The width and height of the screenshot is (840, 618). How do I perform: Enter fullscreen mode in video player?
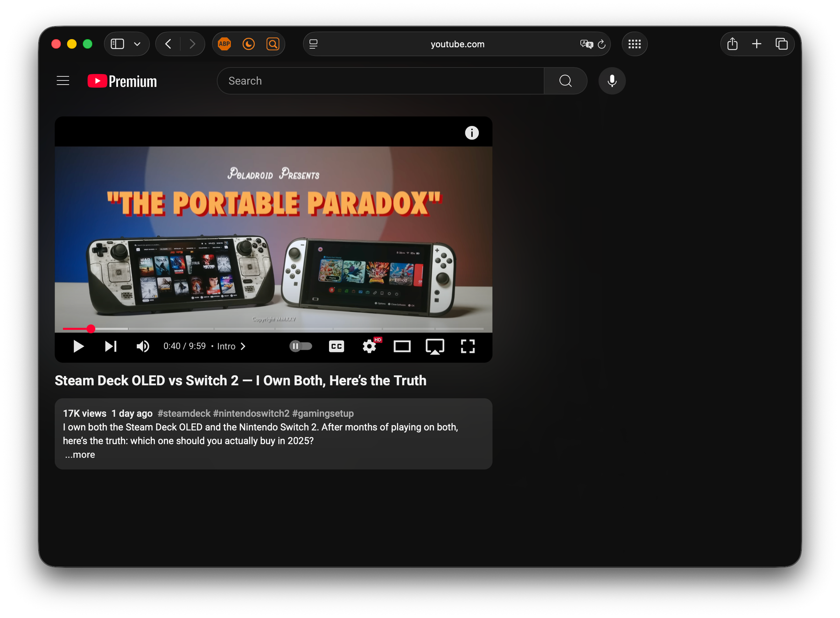(x=468, y=346)
